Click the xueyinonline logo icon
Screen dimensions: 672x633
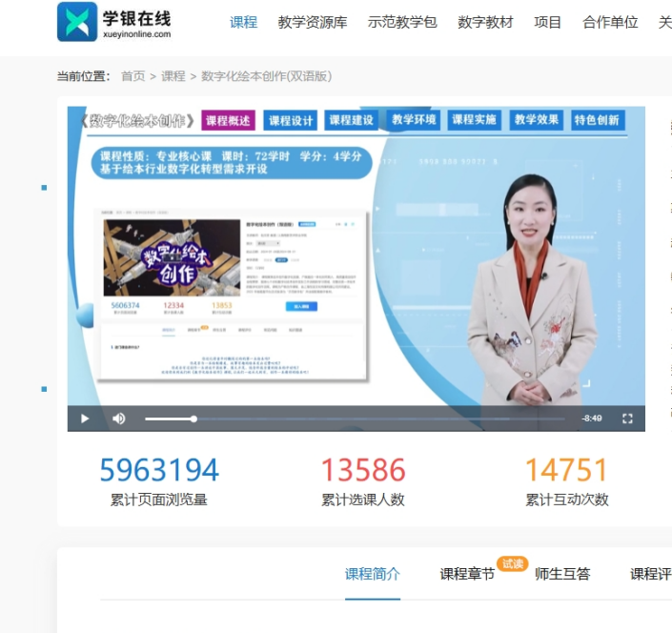pyautogui.click(x=77, y=22)
